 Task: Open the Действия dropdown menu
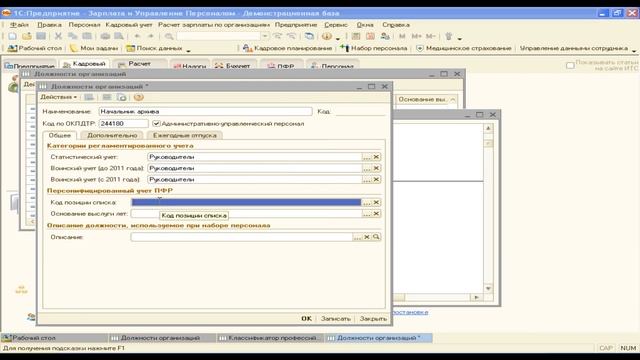point(58,97)
